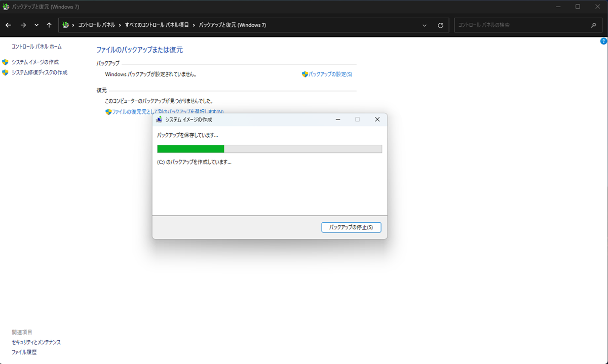Click バックアップを保存しています text in dialog
The image size is (608, 364).
187,135
